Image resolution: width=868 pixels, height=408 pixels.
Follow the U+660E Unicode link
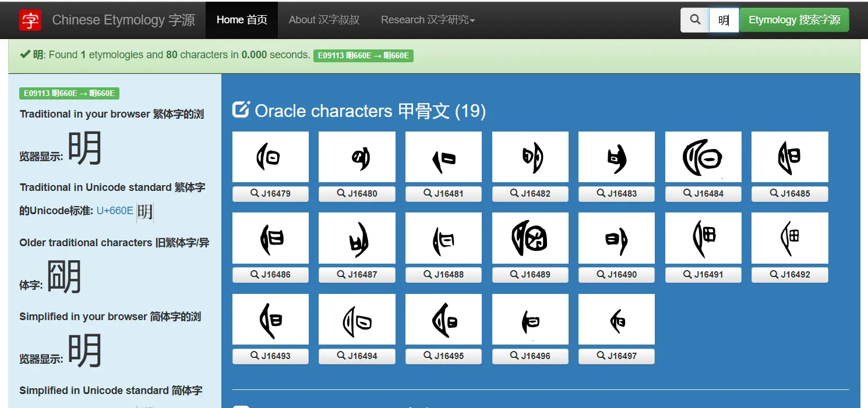[x=115, y=211]
